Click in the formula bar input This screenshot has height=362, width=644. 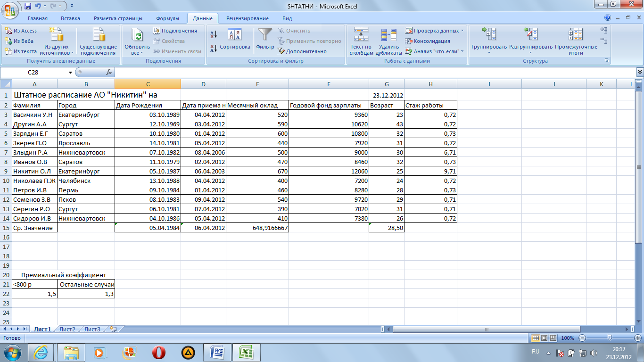[x=375, y=72]
